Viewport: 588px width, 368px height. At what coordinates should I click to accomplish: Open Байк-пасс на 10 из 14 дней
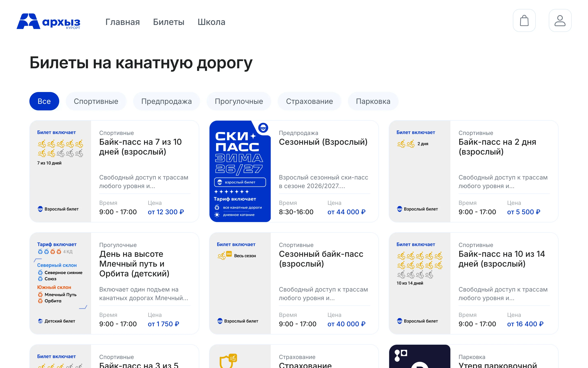[501, 259]
